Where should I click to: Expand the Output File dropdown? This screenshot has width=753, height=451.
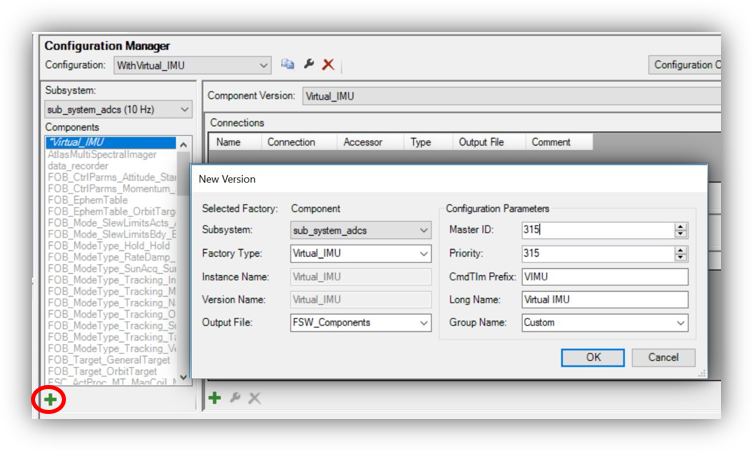click(x=424, y=323)
